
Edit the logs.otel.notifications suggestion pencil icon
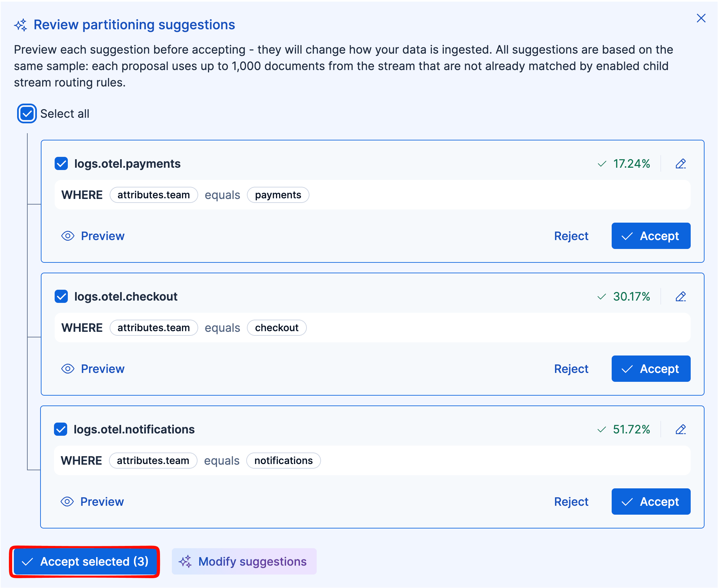(680, 429)
